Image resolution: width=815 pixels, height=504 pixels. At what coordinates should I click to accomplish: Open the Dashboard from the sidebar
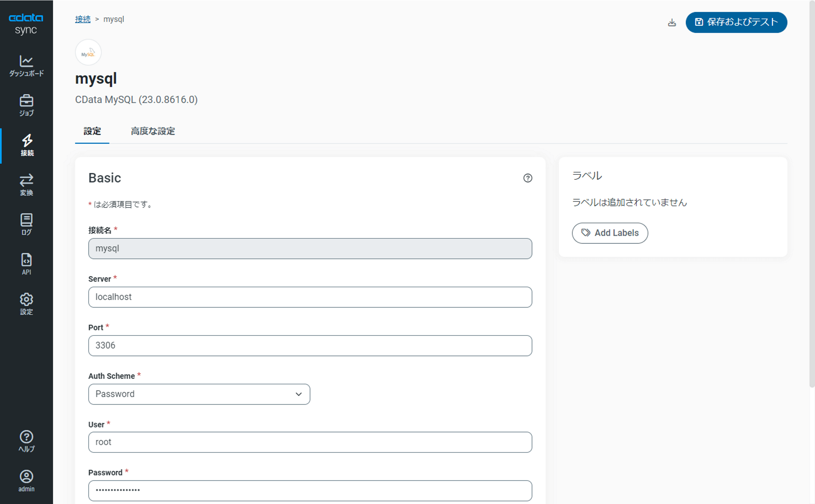[26, 65]
